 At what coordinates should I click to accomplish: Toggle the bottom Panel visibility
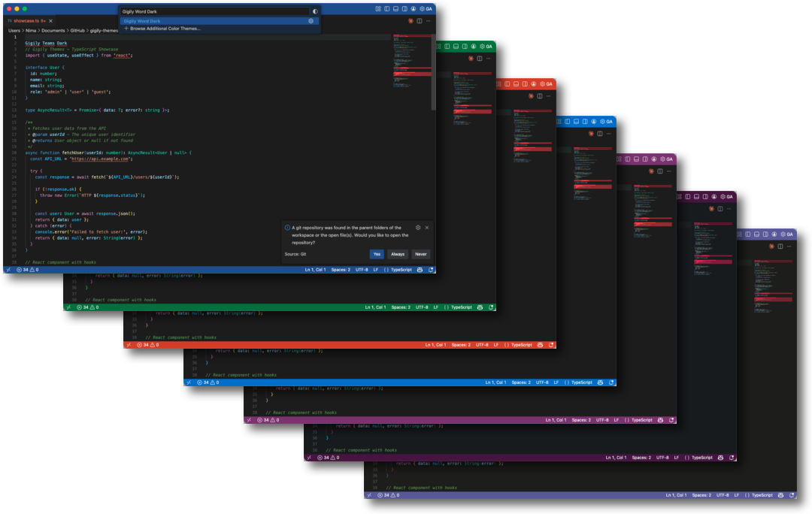[395, 8]
